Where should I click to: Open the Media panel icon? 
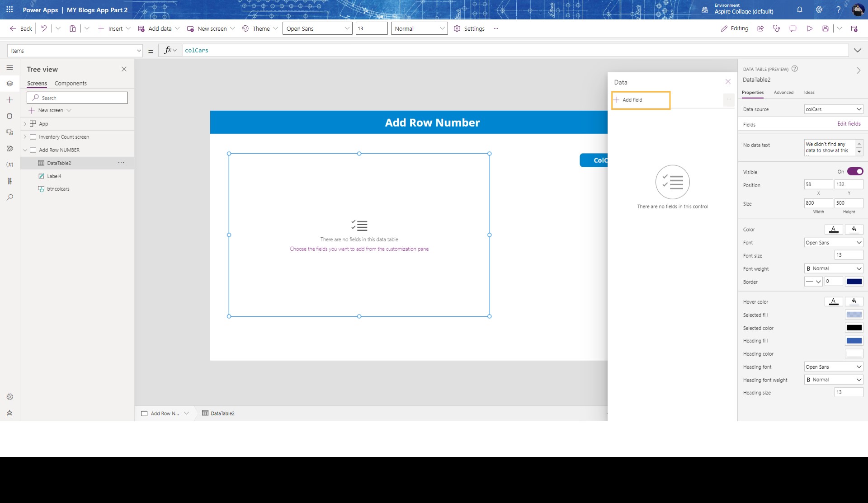pos(10,132)
